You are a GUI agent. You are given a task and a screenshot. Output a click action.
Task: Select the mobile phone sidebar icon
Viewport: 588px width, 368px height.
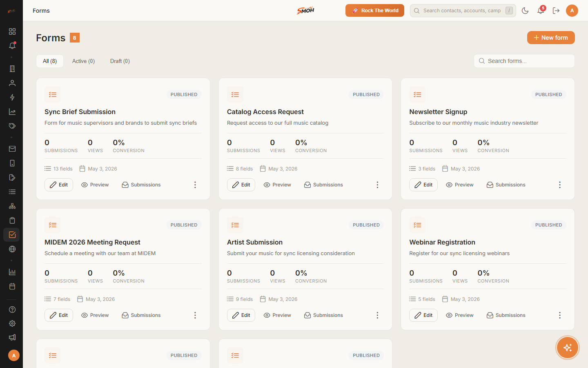pyautogui.click(x=12, y=163)
